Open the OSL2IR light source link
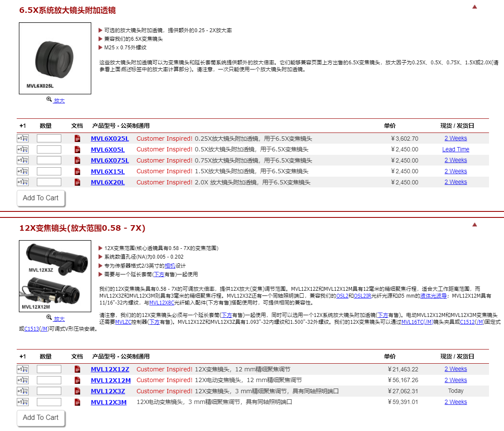This screenshot has width=504, height=431. point(363,296)
